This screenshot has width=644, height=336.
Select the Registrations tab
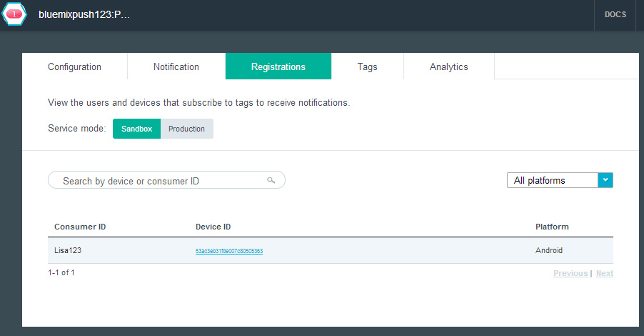point(278,66)
